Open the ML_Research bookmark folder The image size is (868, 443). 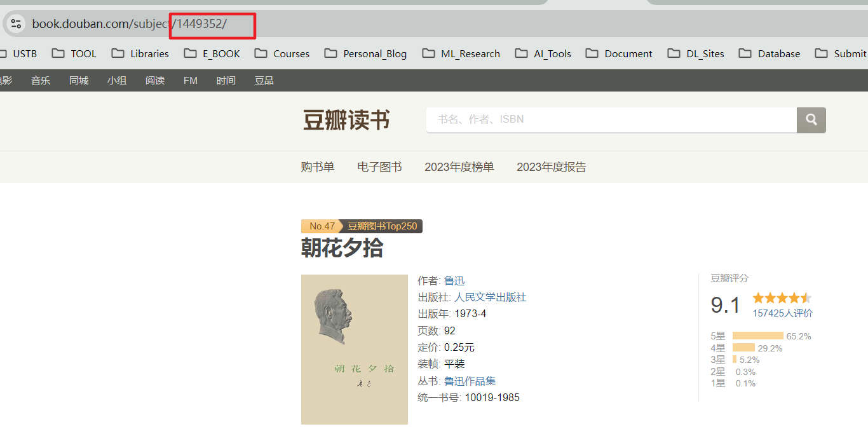(461, 53)
